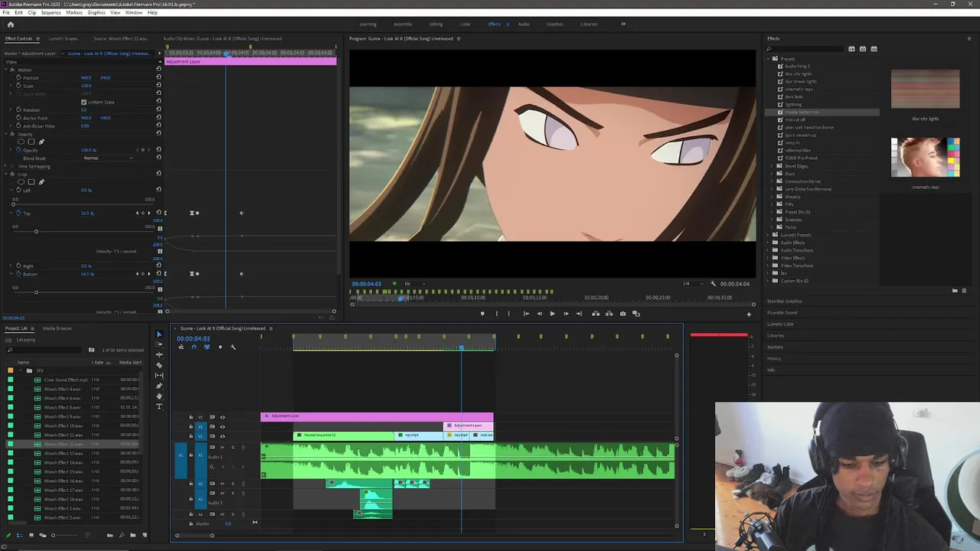
Task: Click New Custom Bin icon in Effects panel
Action: click(955, 290)
